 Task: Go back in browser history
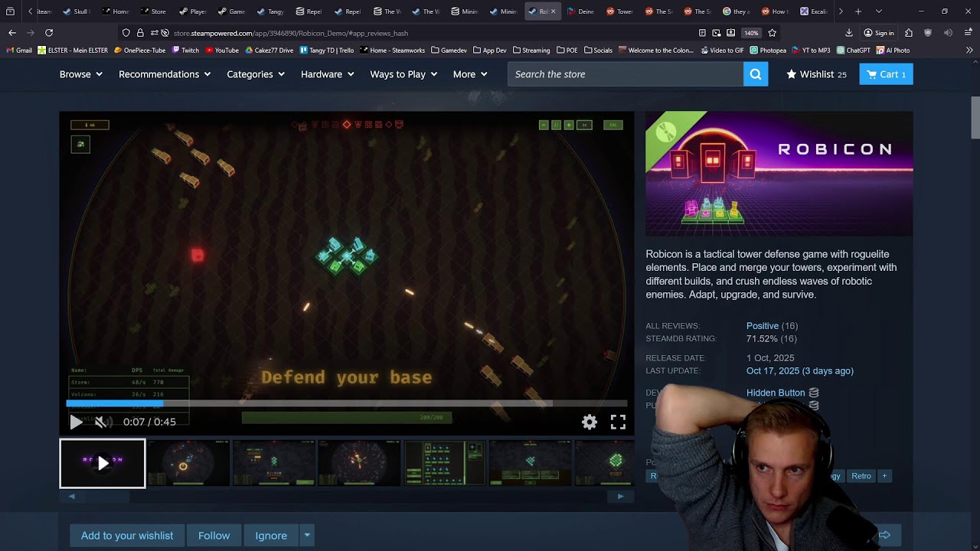(12, 33)
